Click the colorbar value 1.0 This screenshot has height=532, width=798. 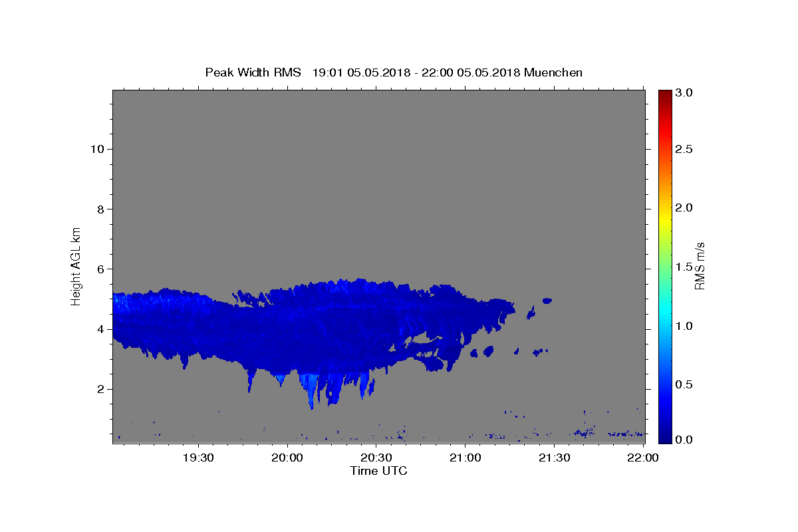click(x=685, y=326)
